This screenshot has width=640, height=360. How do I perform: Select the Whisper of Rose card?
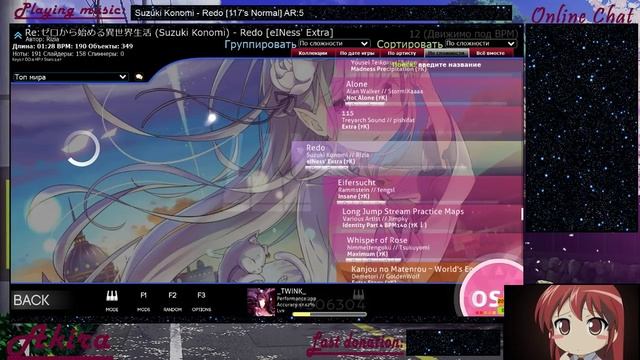click(429, 247)
